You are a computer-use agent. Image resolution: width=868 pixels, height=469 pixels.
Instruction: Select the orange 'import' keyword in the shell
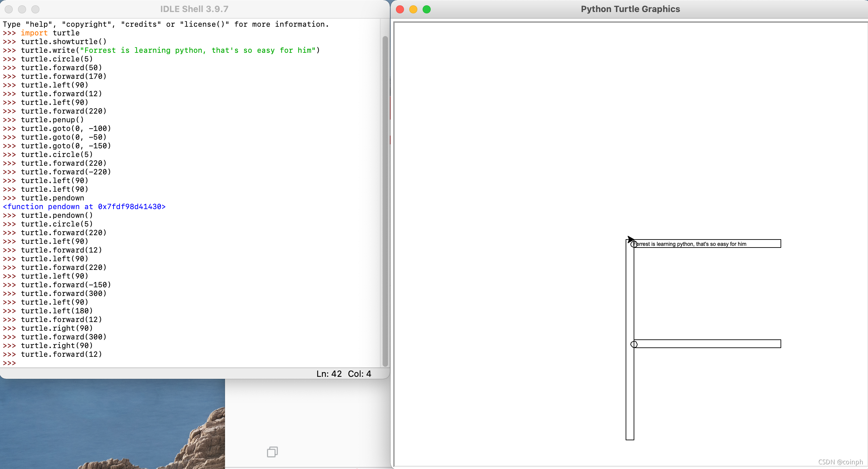(34, 33)
